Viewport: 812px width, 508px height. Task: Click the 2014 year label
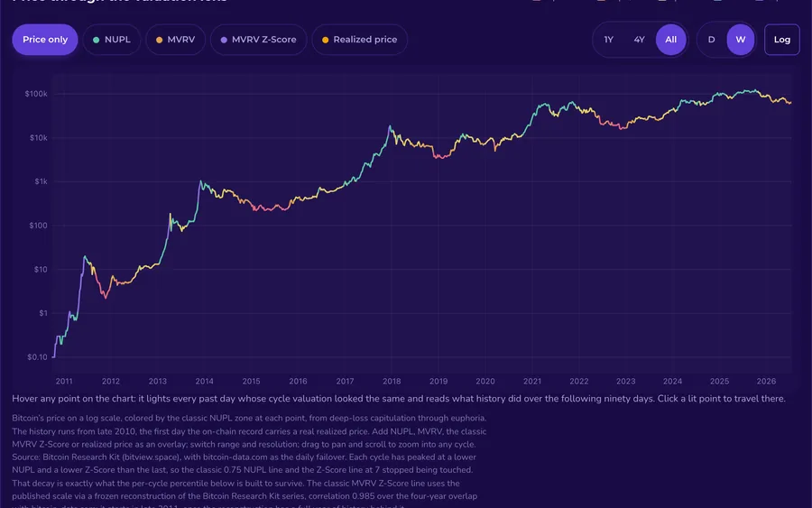(205, 381)
